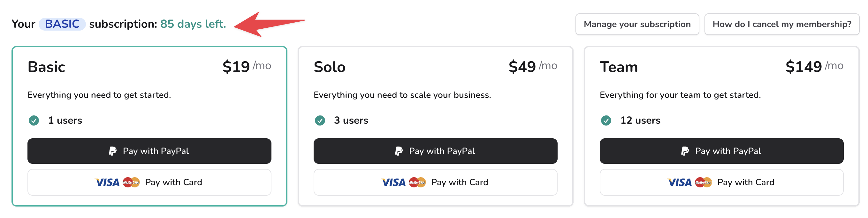Screen dimensions: 868x218
Task: Open How do I cancel my membership
Action: 781,24
